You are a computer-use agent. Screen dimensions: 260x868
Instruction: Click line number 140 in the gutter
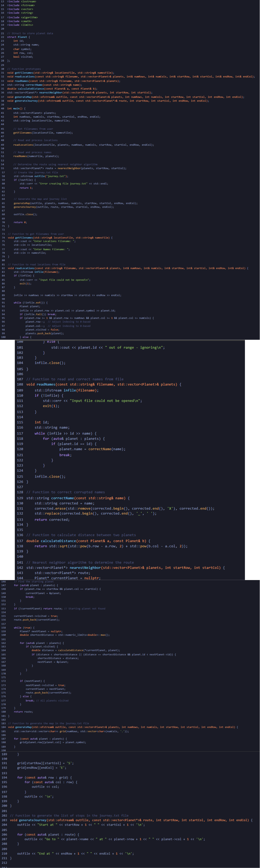[20, 557]
